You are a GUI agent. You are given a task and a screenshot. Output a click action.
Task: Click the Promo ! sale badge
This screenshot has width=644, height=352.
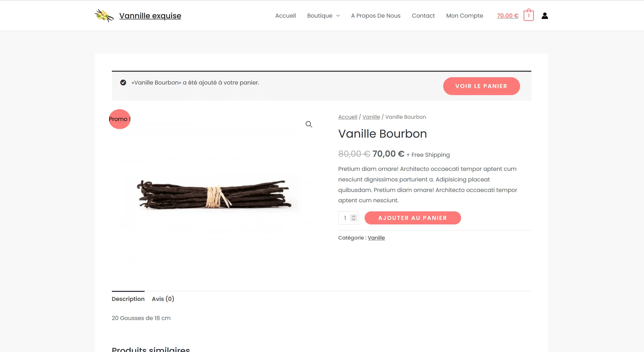pyautogui.click(x=120, y=119)
